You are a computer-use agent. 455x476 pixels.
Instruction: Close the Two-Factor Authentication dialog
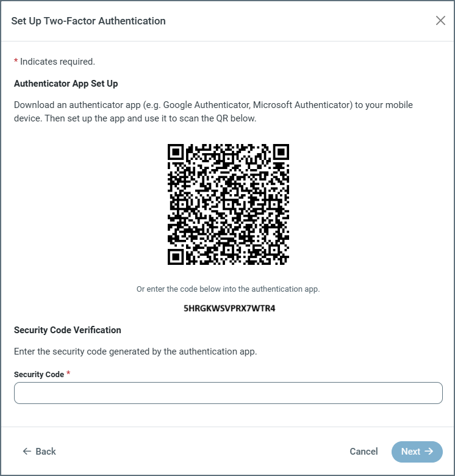(x=440, y=21)
